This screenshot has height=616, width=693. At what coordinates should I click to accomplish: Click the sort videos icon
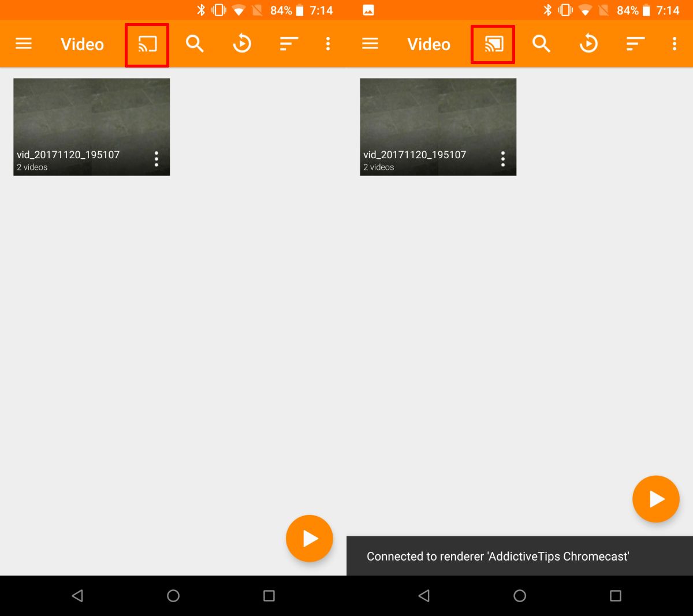click(289, 43)
